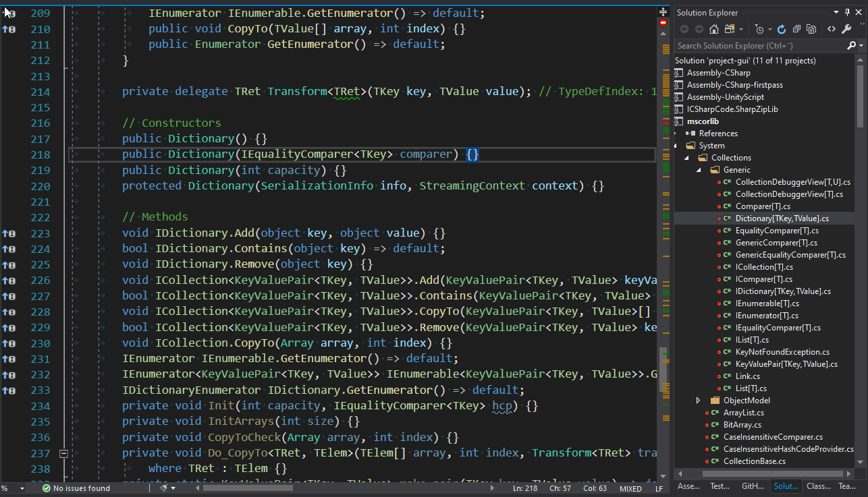Viewport: 868px width, 497px height.
Task: Open the zoom percentage dropdown in the status bar
Action: [15, 488]
